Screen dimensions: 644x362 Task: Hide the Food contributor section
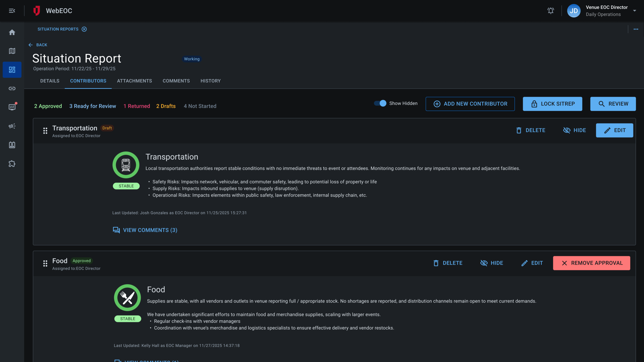click(x=492, y=263)
